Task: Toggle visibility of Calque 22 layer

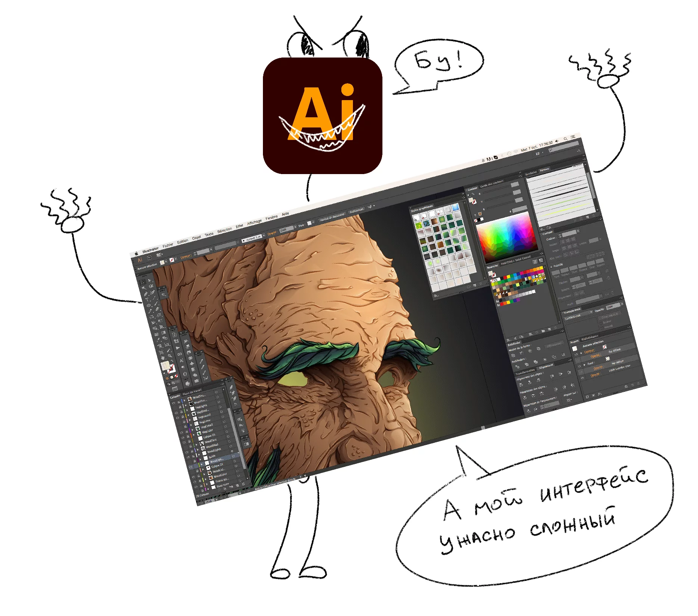Action: [192, 472]
